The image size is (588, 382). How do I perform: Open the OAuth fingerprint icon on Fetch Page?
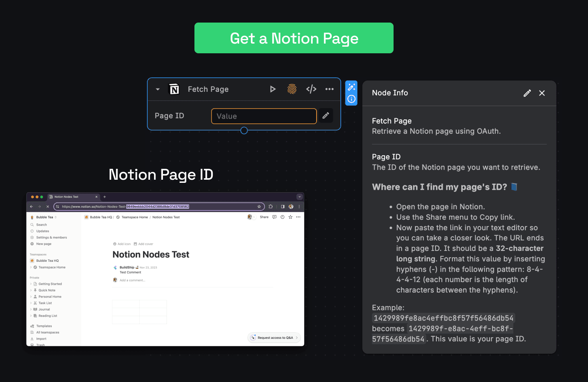(292, 89)
